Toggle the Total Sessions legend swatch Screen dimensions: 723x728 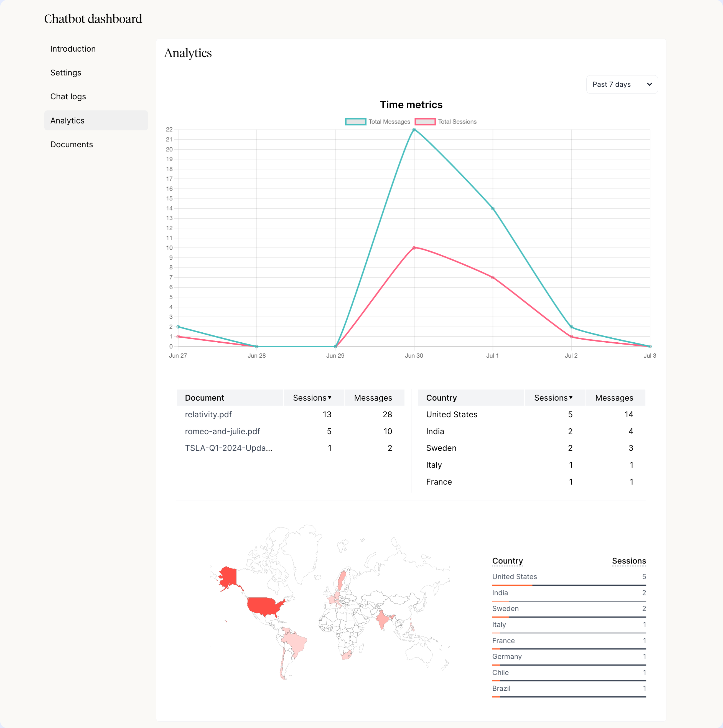point(425,122)
